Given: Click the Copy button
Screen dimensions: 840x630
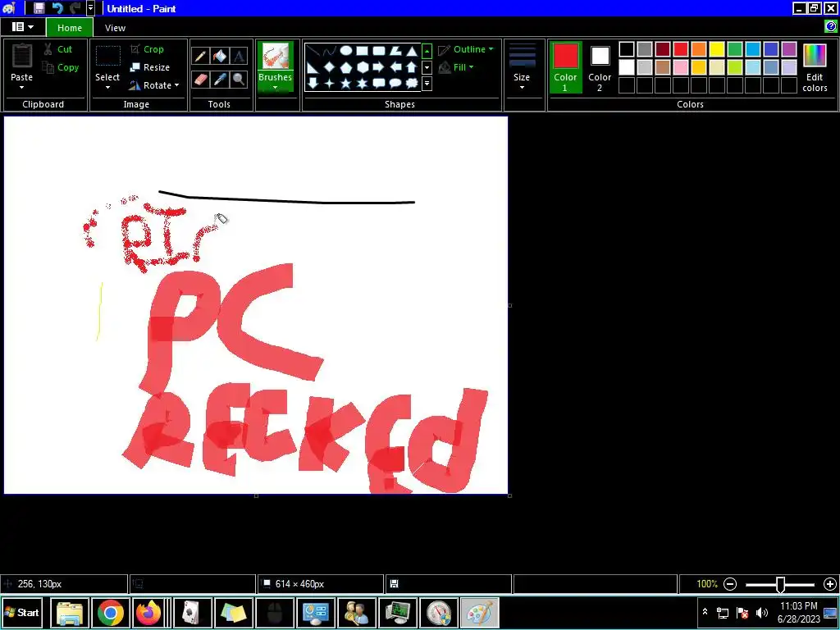Looking at the screenshot, I should [61, 67].
